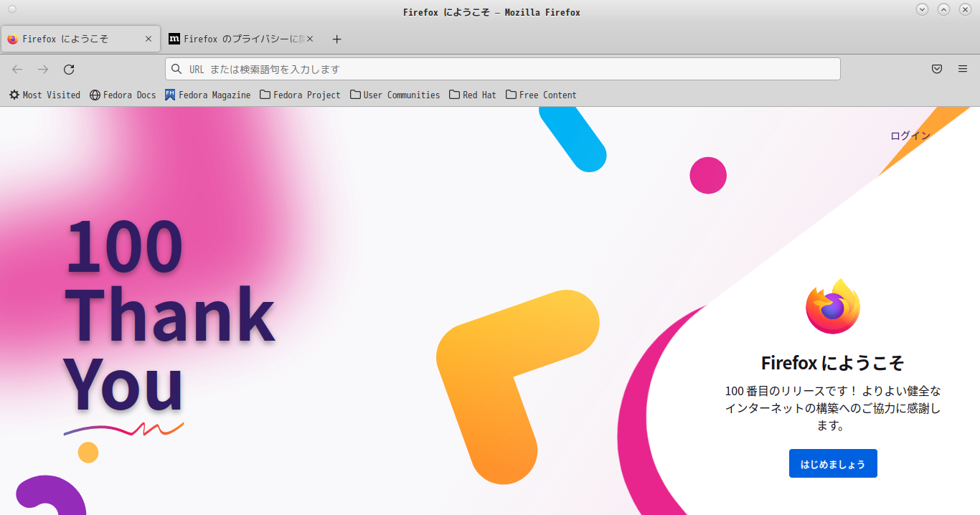This screenshot has width=980, height=515.
Task: Open Most Visited bookmarks gear item
Action: (x=44, y=95)
